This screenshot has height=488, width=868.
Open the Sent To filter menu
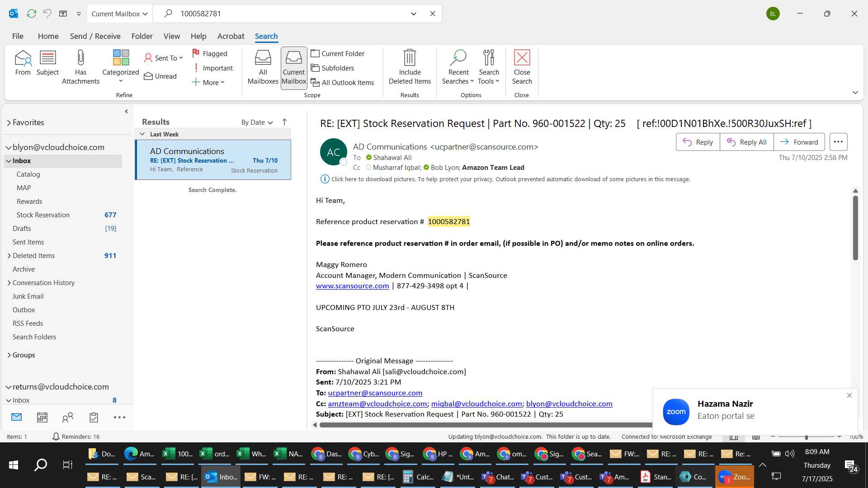tap(163, 58)
